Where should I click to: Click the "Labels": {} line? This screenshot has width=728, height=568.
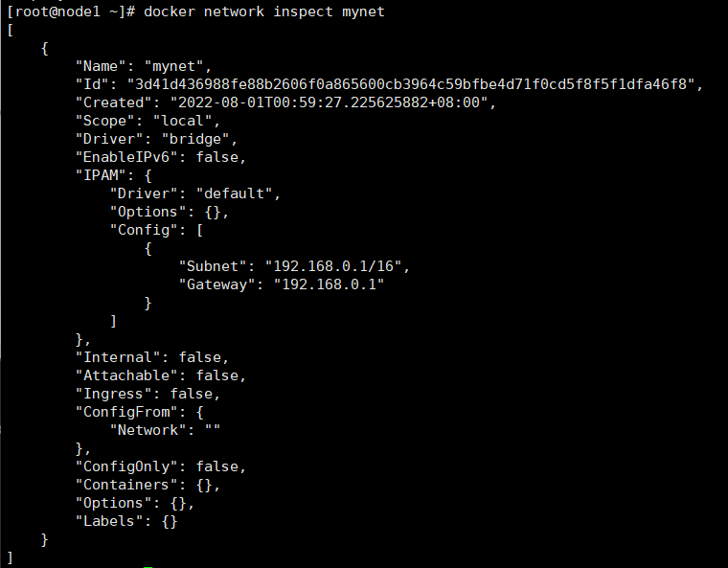tap(126, 521)
